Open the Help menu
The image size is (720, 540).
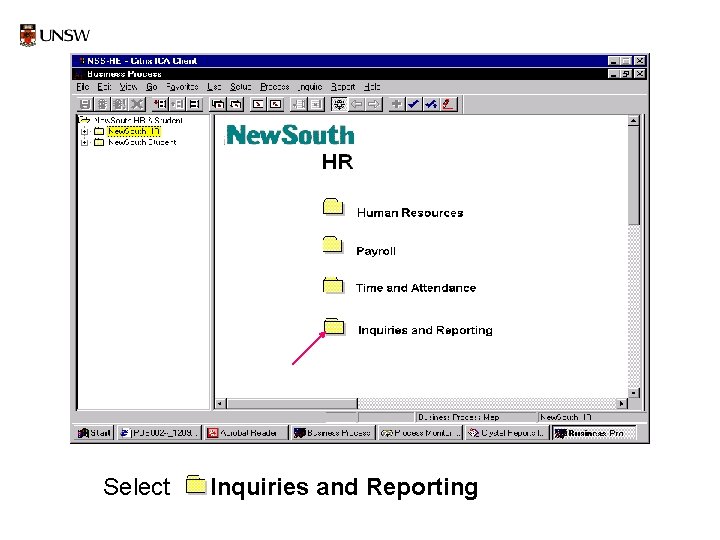tap(372, 87)
